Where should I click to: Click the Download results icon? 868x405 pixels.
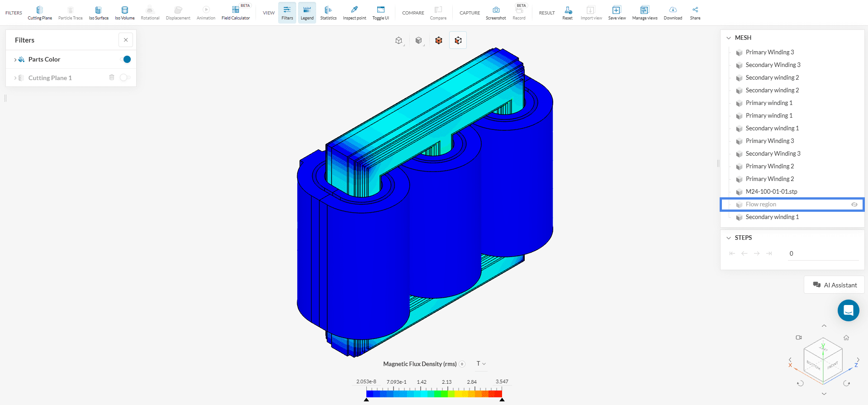point(673,13)
